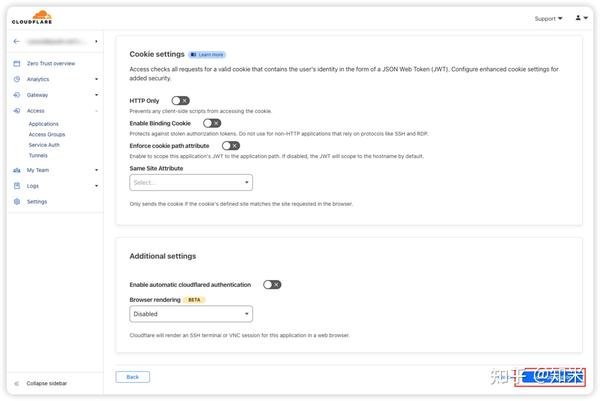This screenshot has width=600, height=401.
Task: Open Applications under Access
Action: pos(43,124)
